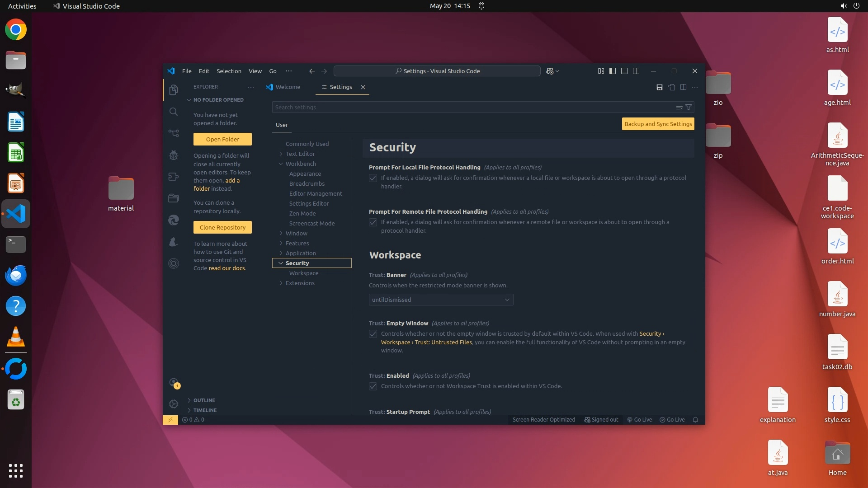Open the Extensions view icon
The width and height of the screenshot is (868, 488).
point(174,177)
